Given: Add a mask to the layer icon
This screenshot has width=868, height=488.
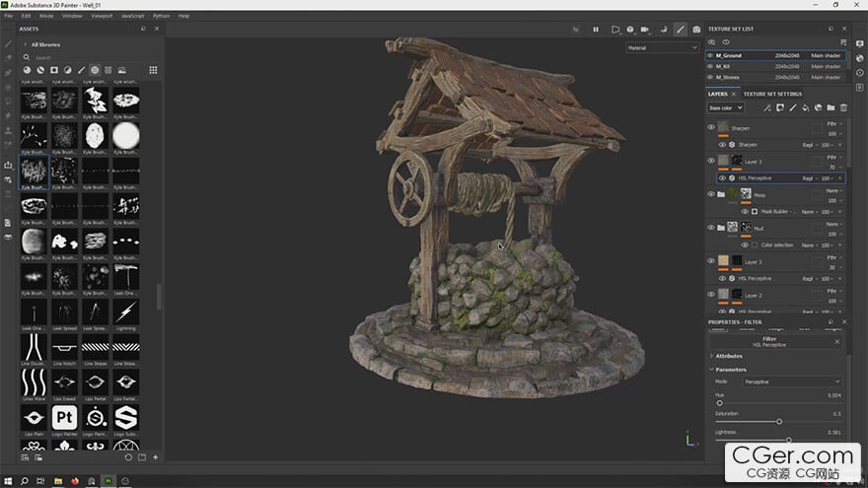Looking at the screenshot, I should click(x=780, y=107).
